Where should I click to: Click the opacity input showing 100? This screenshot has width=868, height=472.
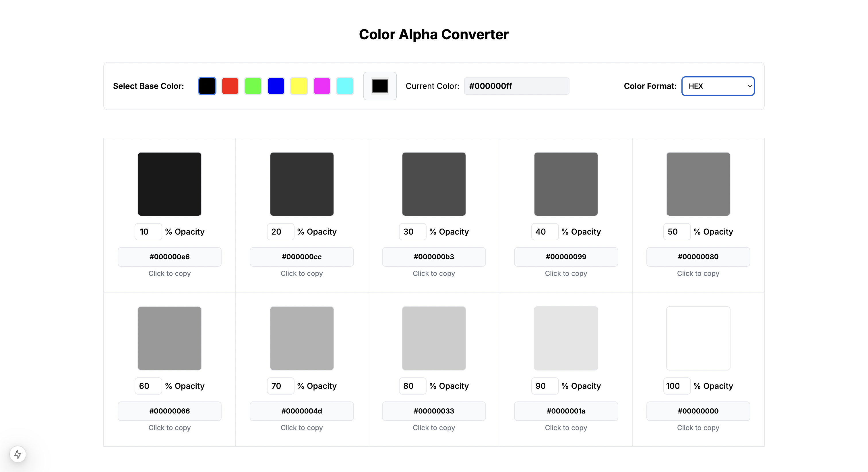(x=677, y=386)
